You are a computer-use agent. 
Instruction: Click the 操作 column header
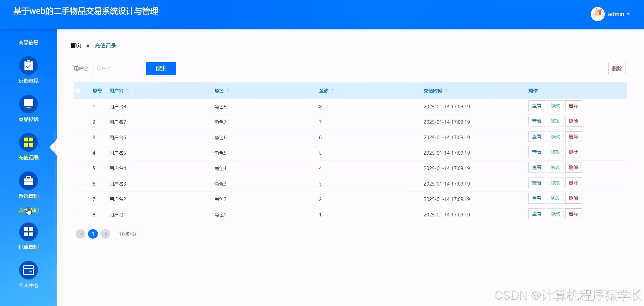(533, 91)
